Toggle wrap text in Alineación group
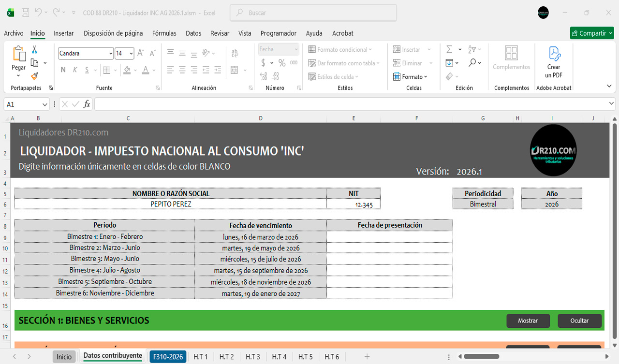The width and height of the screenshot is (619, 364). click(235, 53)
